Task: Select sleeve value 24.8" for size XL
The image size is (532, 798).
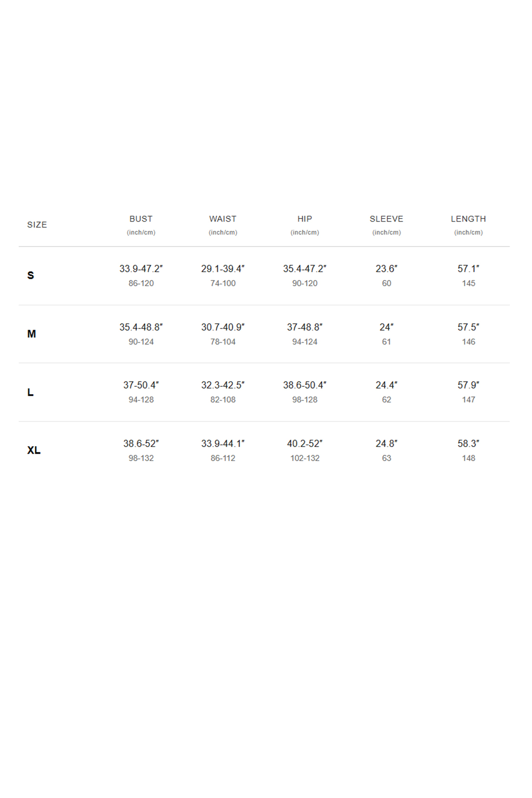Action: click(x=386, y=443)
